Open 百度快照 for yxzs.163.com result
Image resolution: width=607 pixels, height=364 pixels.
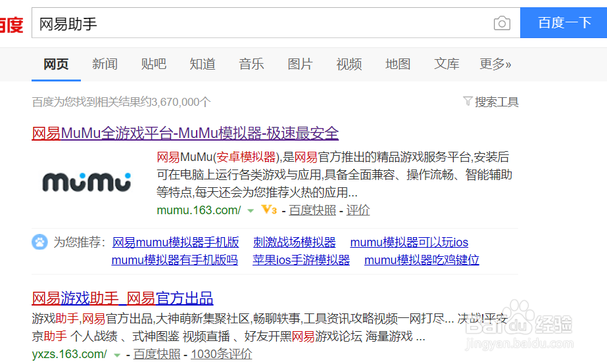pyautogui.click(x=157, y=354)
